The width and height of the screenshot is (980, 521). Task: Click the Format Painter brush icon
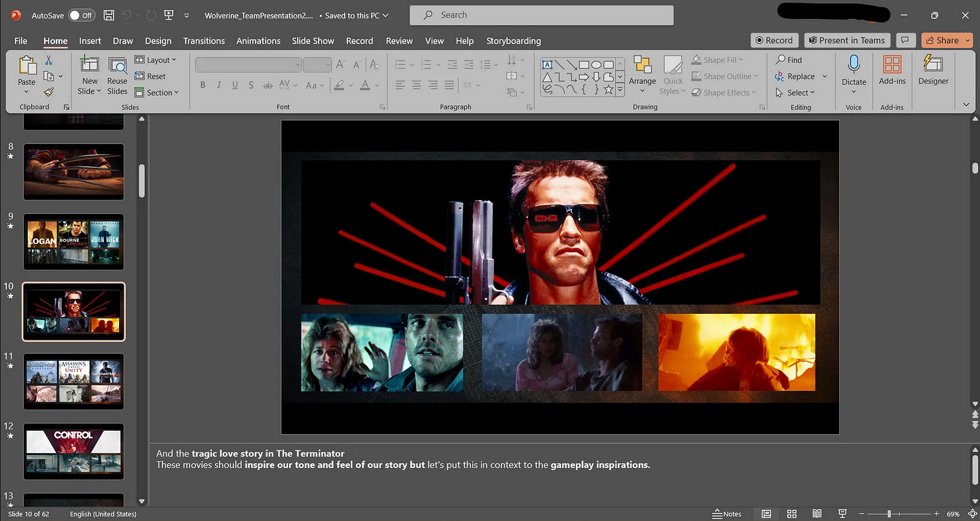click(x=48, y=92)
